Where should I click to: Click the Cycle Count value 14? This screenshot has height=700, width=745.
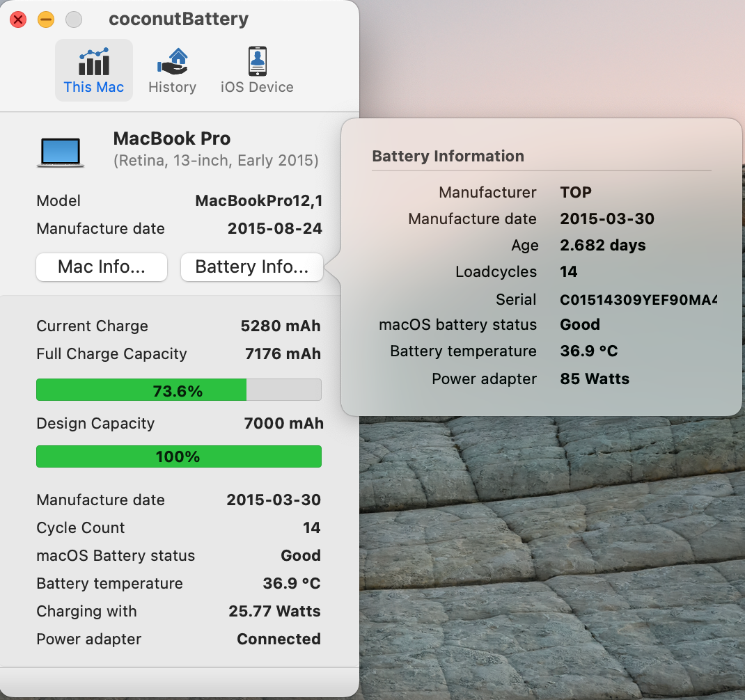[x=312, y=527]
